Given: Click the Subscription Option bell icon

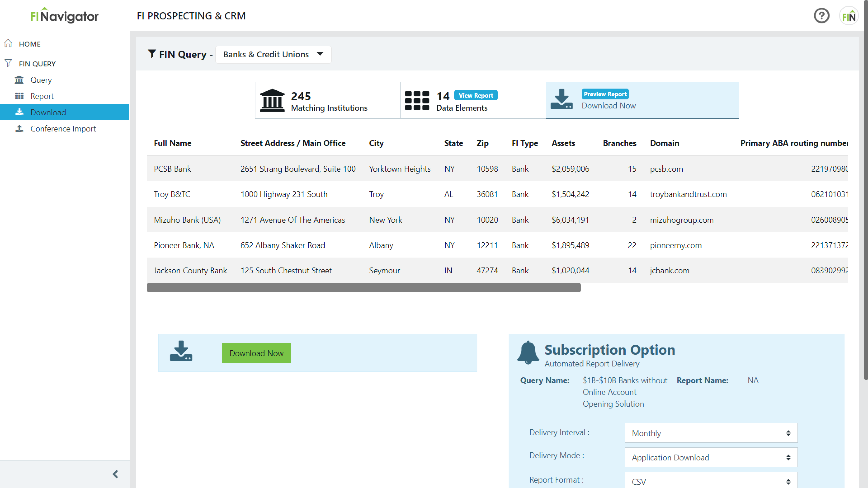Looking at the screenshot, I should [x=528, y=352].
